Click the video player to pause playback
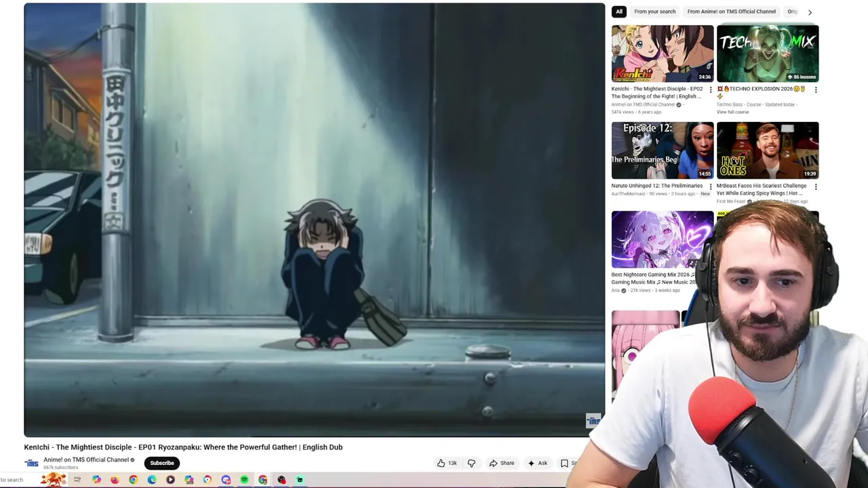The width and height of the screenshot is (868, 488). click(315, 220)
